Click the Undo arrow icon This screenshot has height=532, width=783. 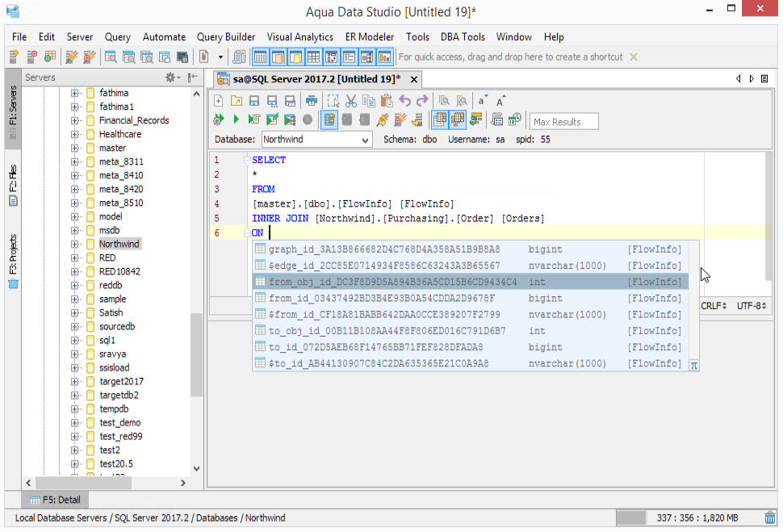[x=404, y=101]
